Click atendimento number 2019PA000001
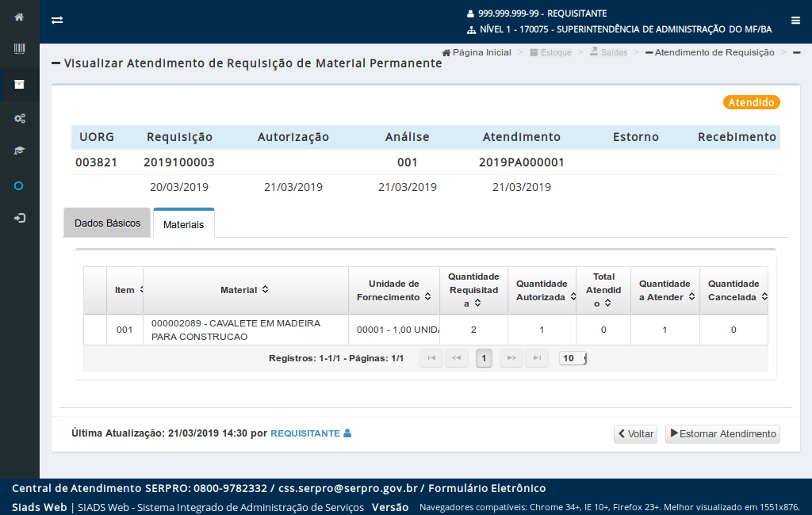Viewport: 812px width, 515px height. 522,162
